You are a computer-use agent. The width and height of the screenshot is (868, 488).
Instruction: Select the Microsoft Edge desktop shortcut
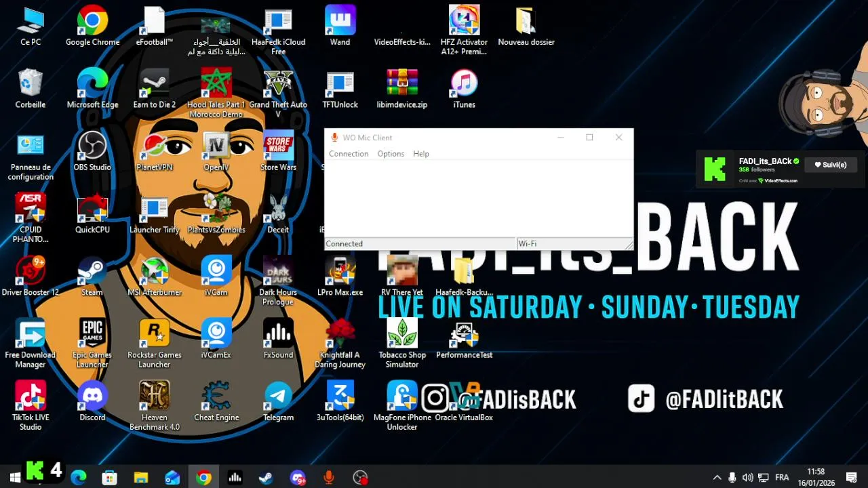point(92,89)
